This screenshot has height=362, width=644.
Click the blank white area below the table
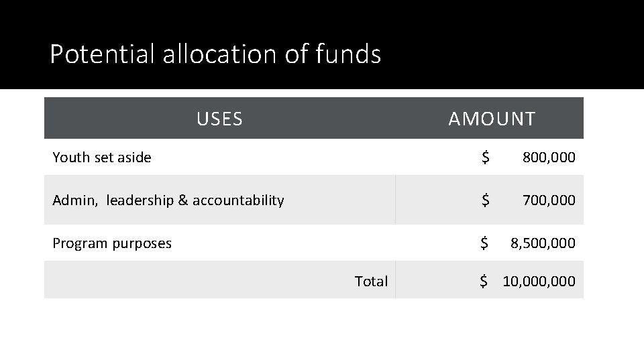[x=322, y=330]
